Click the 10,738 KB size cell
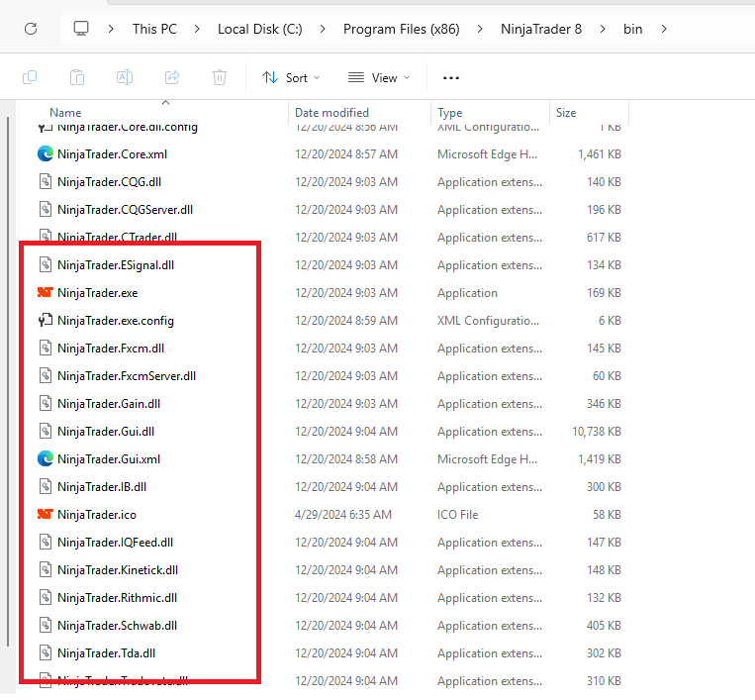The image size is (755, 700). [597, 432]
